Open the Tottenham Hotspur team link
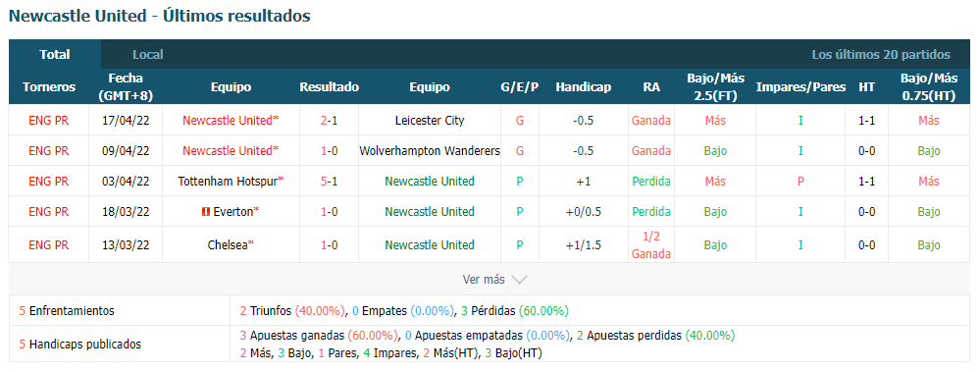Screen dimensions: 980x372 tap(229, 182)
